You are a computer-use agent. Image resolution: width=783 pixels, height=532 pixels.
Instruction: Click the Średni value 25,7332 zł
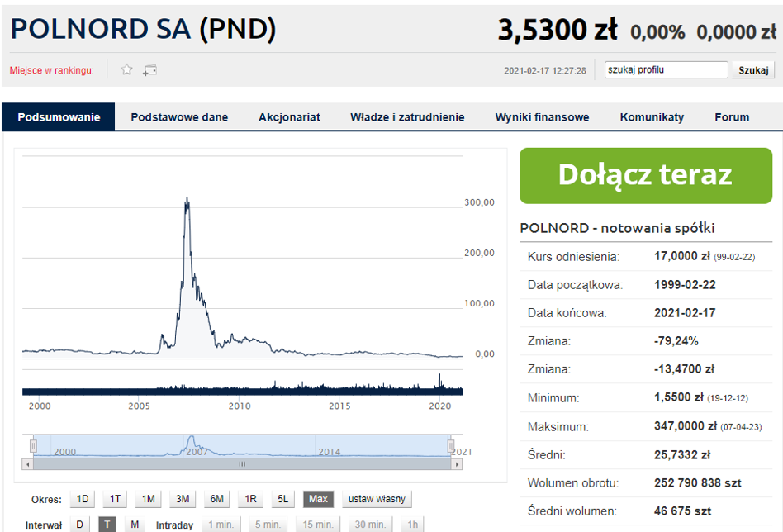pos(682,454)
